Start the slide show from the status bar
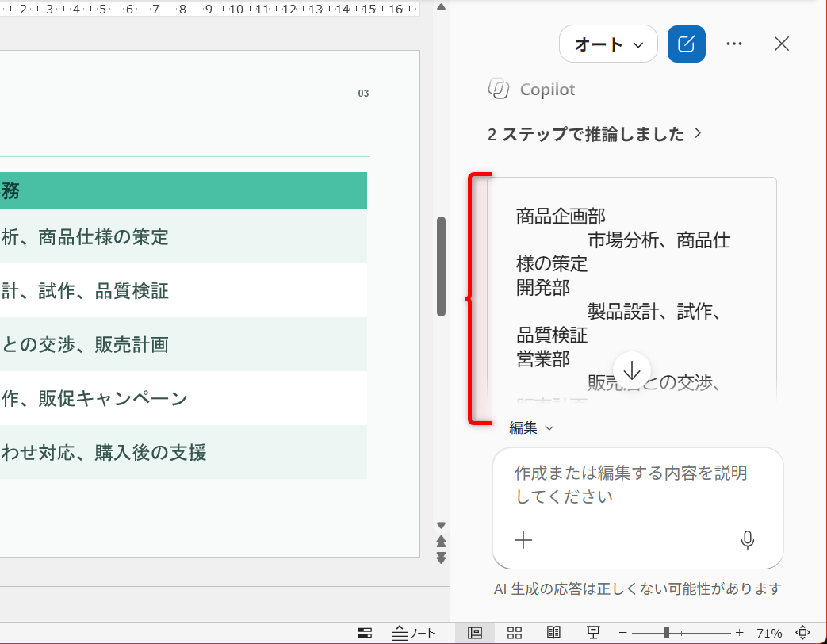The image size is (827, 644). click(593, 633)
